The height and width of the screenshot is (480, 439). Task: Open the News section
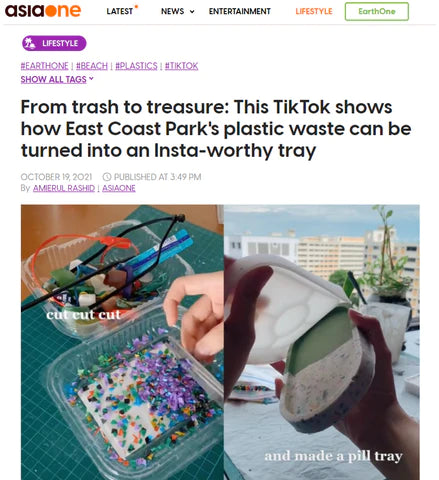172,11
